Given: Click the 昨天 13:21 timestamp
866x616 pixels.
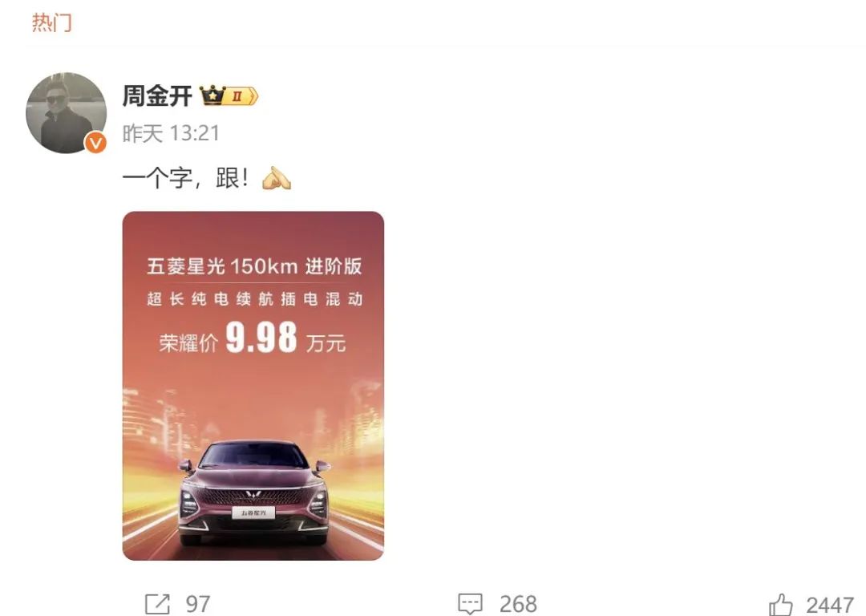Looking at the screenshot, I should coord(171,133).
